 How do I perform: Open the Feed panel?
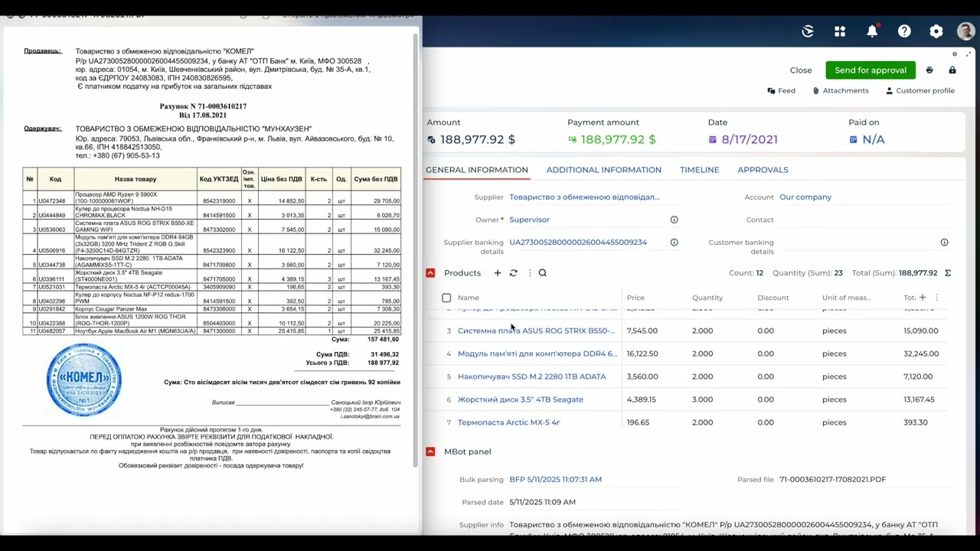[x=781, y=90]
